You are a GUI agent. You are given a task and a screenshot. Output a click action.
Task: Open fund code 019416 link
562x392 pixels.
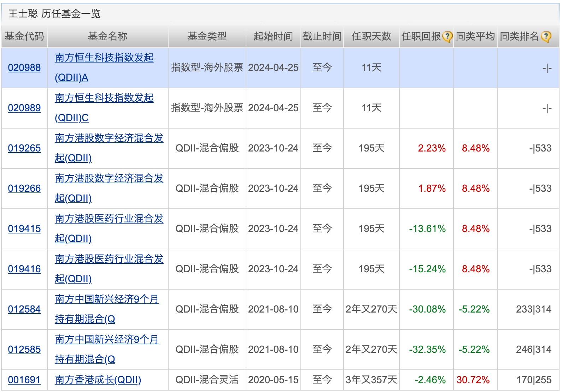24,269
